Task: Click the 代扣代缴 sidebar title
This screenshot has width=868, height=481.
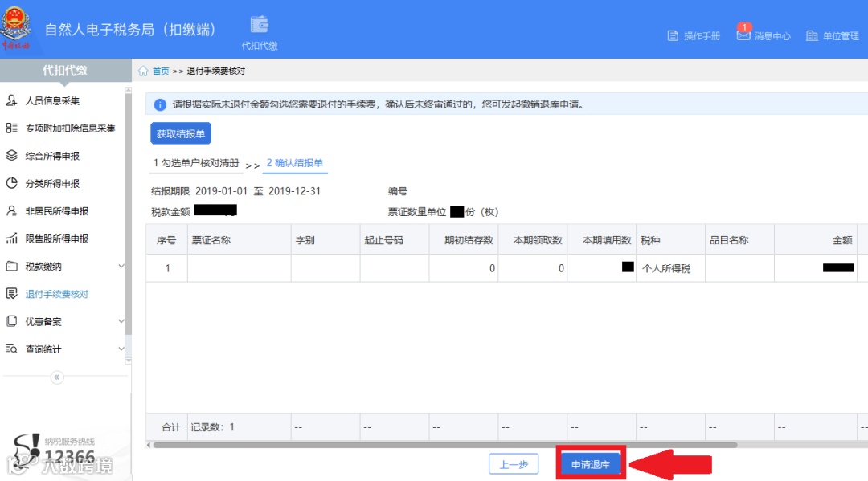Action: 65,70
